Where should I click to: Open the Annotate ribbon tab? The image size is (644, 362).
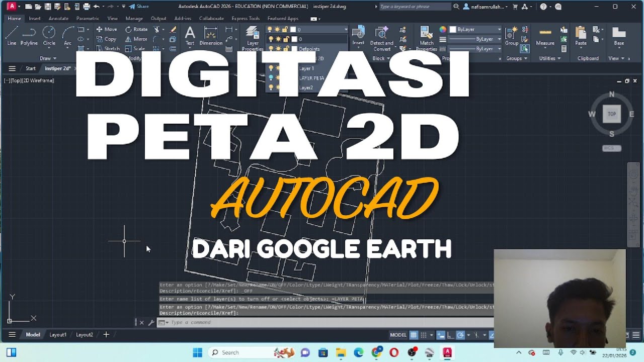58,19
